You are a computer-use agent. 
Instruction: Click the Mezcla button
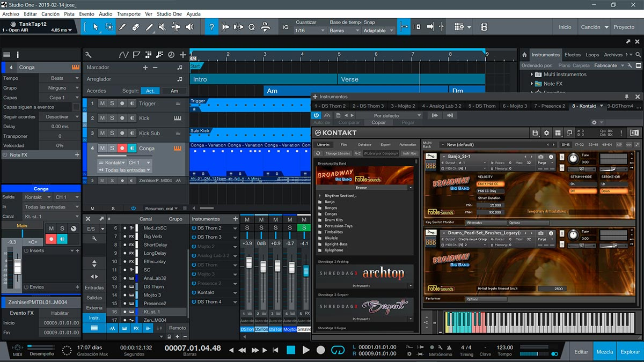pyautogui.click(x=605, y=352)
